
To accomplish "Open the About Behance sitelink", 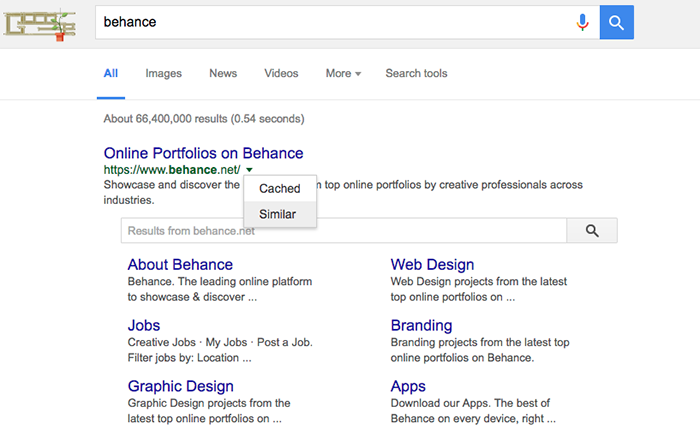I will click(180, 265).
